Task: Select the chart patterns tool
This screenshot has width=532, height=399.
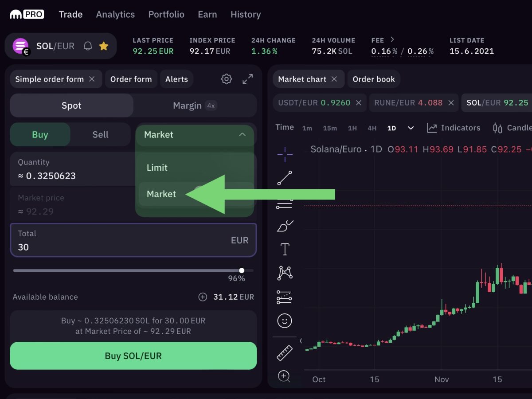Action: coord(285,273)
